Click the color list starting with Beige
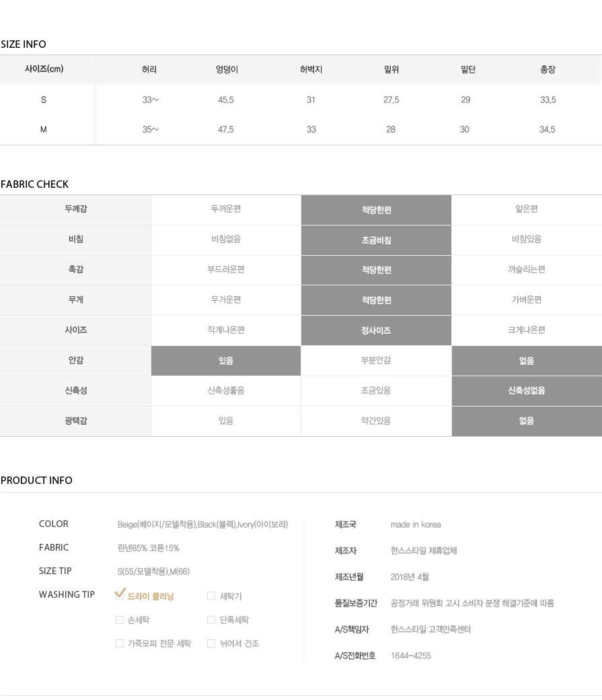This screenshot has height=700, width=602. [202, 524]
